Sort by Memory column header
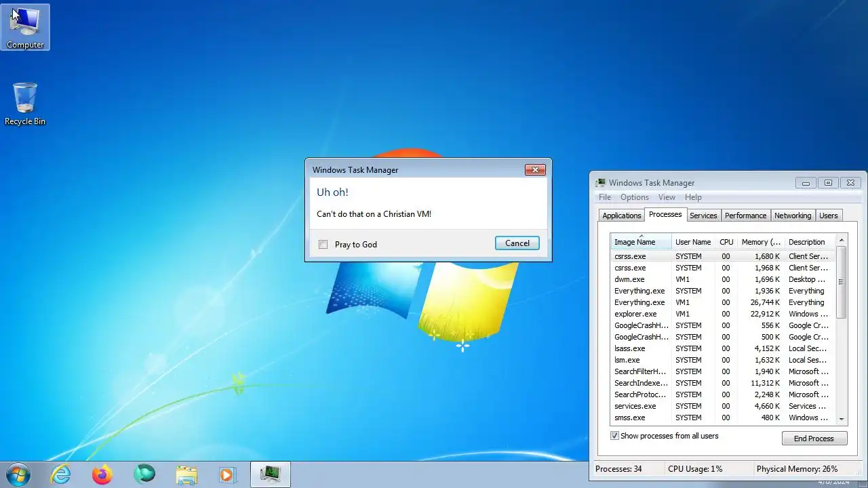 click(x=761, y=242)
